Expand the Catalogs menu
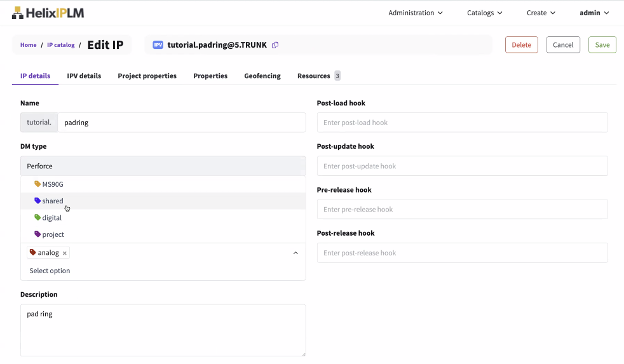This screenshot has height=364, width=624. coord(484,13)
